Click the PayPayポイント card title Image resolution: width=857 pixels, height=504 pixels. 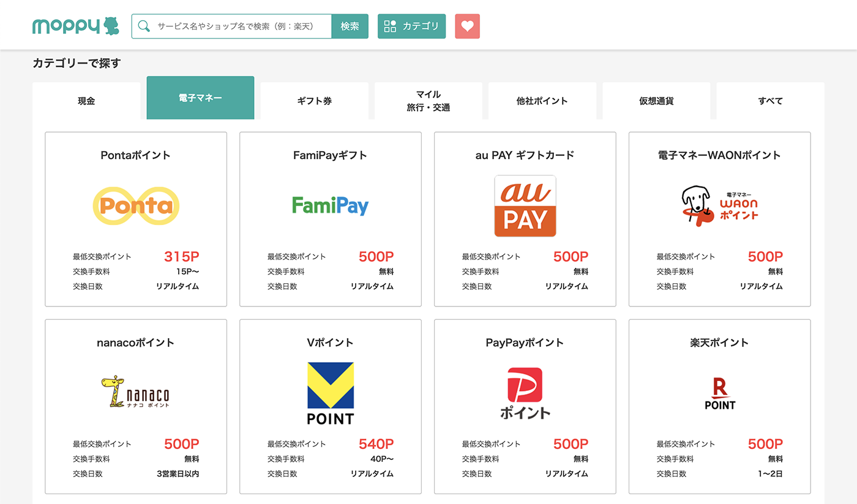[x=525, y=343]
